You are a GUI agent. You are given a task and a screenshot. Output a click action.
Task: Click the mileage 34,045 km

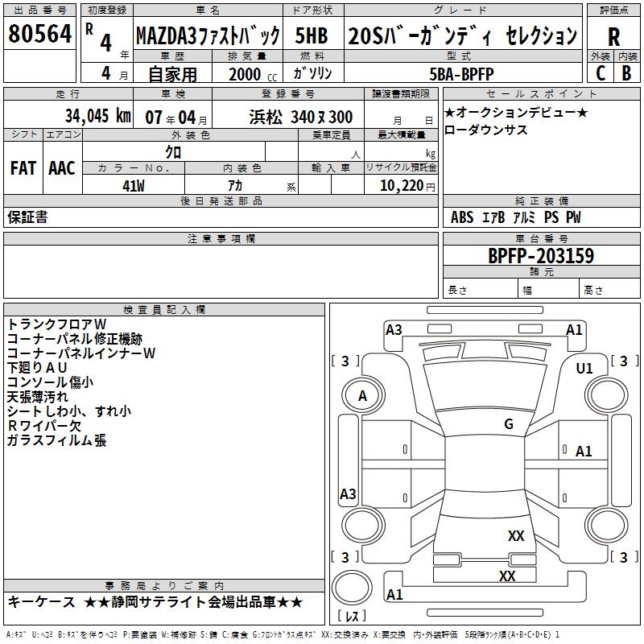pos(98,116)
